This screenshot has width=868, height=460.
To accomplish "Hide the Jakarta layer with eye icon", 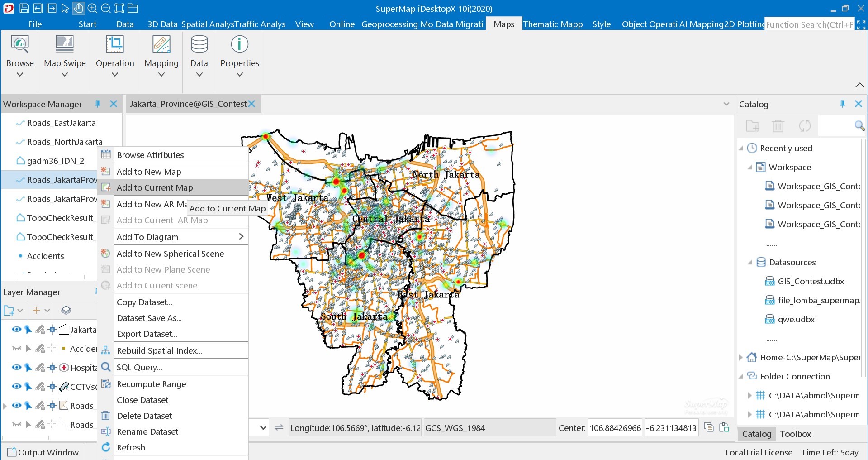I will click(x=16, y=329).
